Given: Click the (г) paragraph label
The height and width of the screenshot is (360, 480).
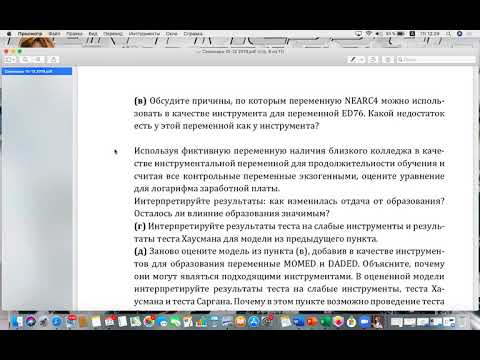Looking at the screenshot, I should [140, 226].
